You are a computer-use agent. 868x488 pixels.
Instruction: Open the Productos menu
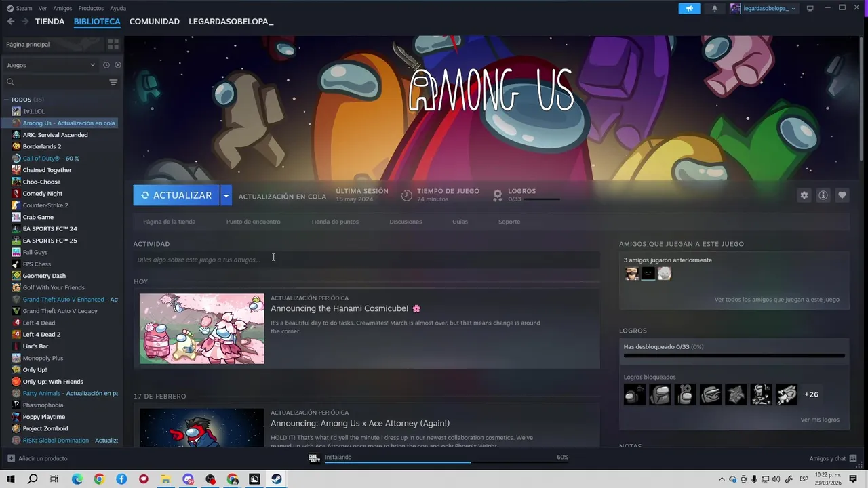(x=91, y=8)
